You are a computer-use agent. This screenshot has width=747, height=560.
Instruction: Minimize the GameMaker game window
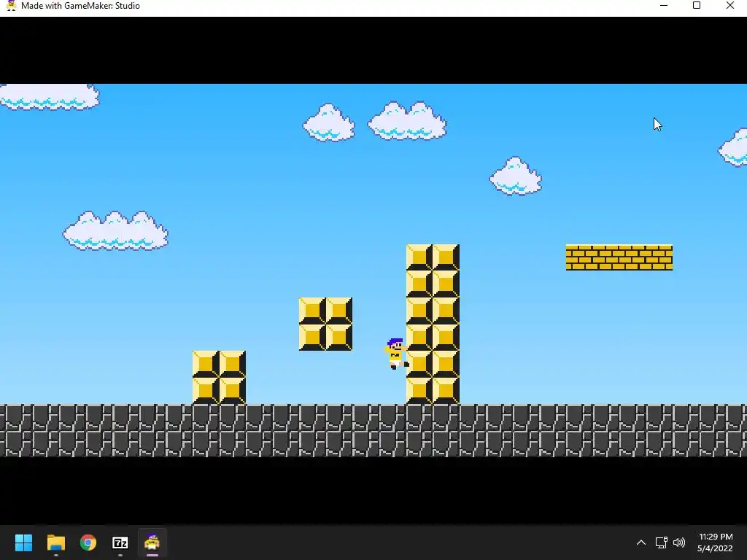pyautogui.click(x=664, y=6)
